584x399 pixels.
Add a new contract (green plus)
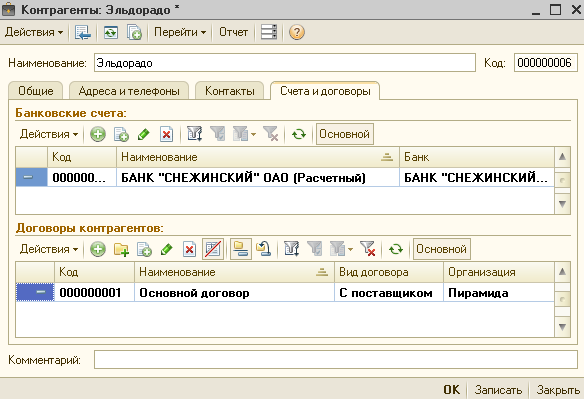pyautogui.click(x=98, y=249)
